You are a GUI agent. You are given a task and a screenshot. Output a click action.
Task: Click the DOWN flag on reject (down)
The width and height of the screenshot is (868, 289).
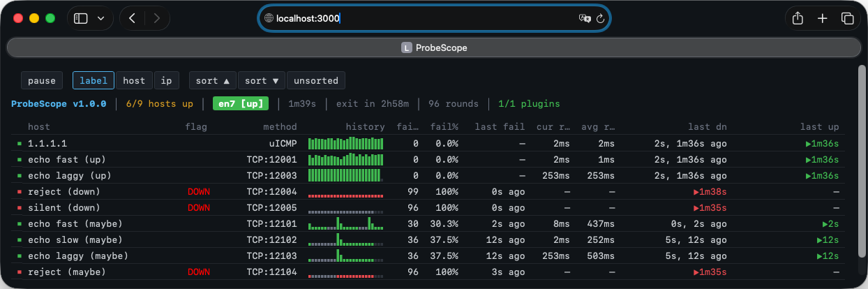[x=198, y=191]
